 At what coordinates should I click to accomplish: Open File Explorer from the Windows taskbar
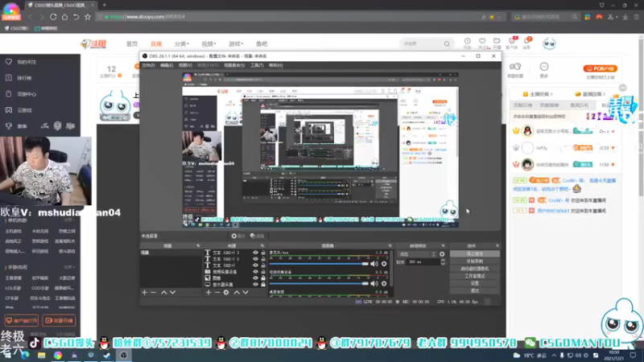[x=42, y=356]
